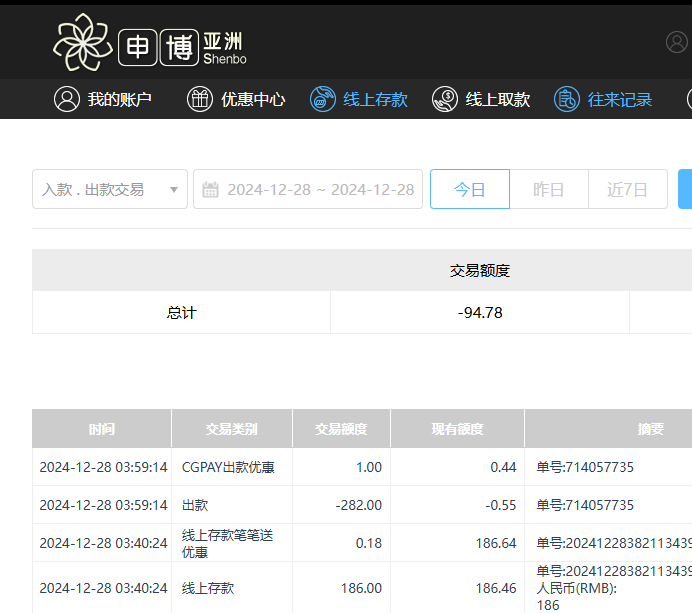Expand transaction type dropdown arrow

click(x=174, y=189)
